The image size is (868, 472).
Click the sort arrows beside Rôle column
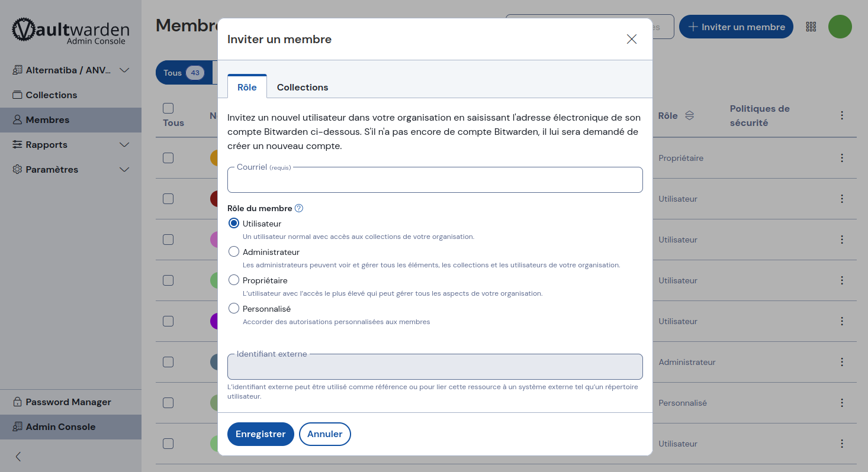690,115
